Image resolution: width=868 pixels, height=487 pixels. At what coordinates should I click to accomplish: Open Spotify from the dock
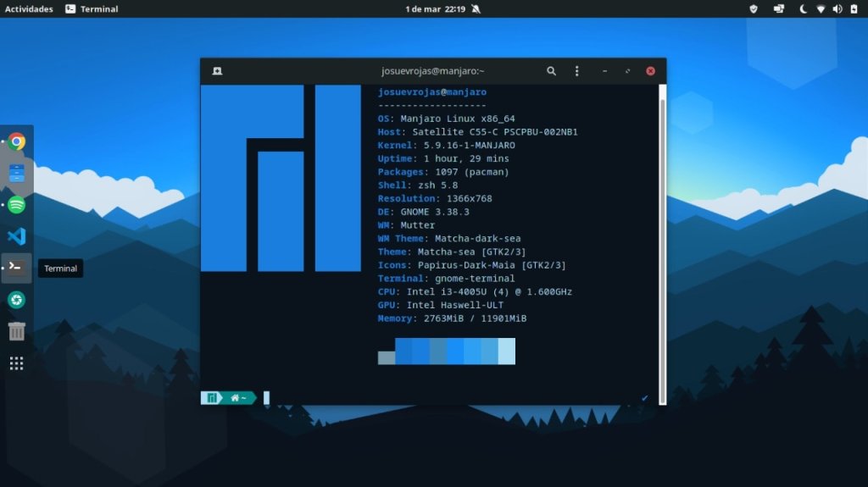(17, 205)
